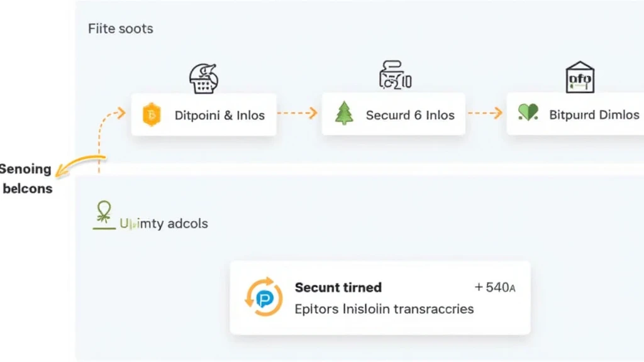Open Epitors Inislolin transraccries subtitle text
Screen dimensions: 644x362
[384, 309]
